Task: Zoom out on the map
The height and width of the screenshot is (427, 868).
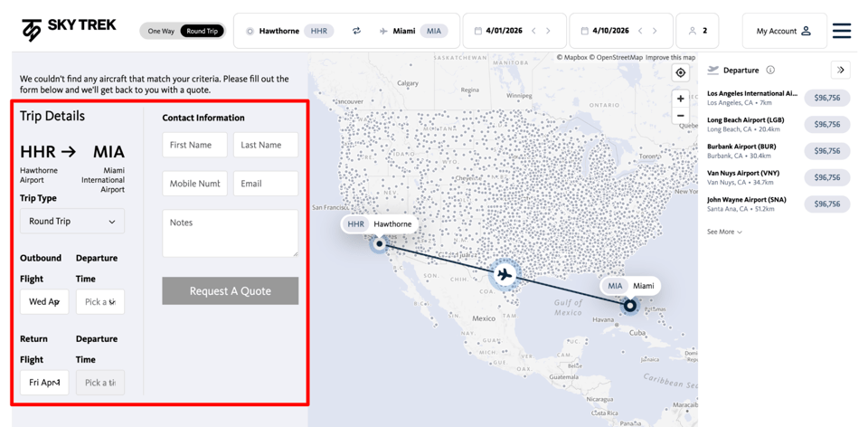Action: pyautogui.click(x=681, y=116)
